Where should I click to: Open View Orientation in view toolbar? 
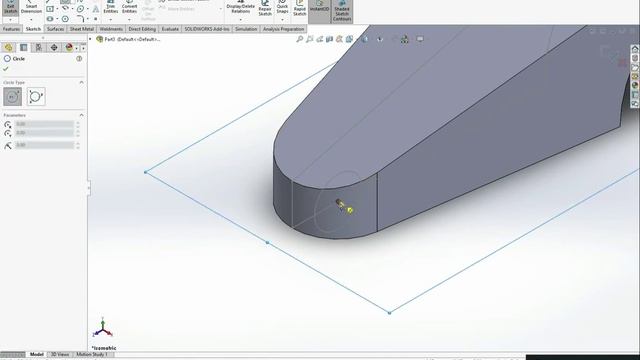click(x=349, y=39)
